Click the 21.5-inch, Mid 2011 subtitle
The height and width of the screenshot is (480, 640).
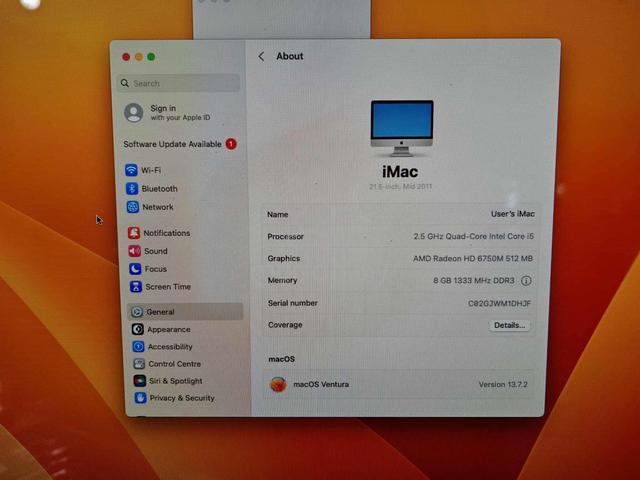400,187
